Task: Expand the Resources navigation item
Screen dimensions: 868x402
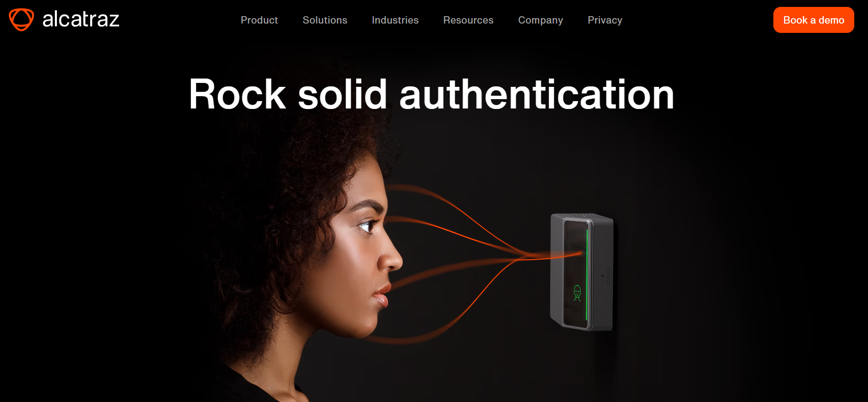Action: click(x=468, y=20)
